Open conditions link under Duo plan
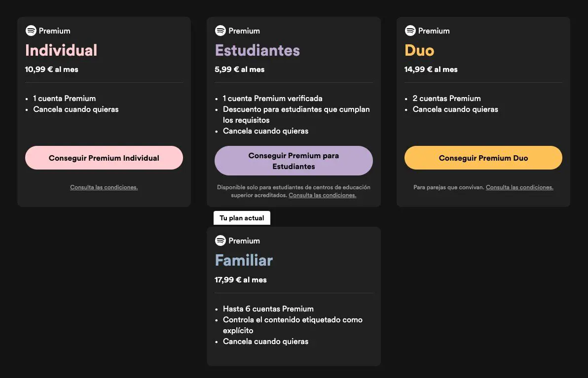 [x=519, y=187]
